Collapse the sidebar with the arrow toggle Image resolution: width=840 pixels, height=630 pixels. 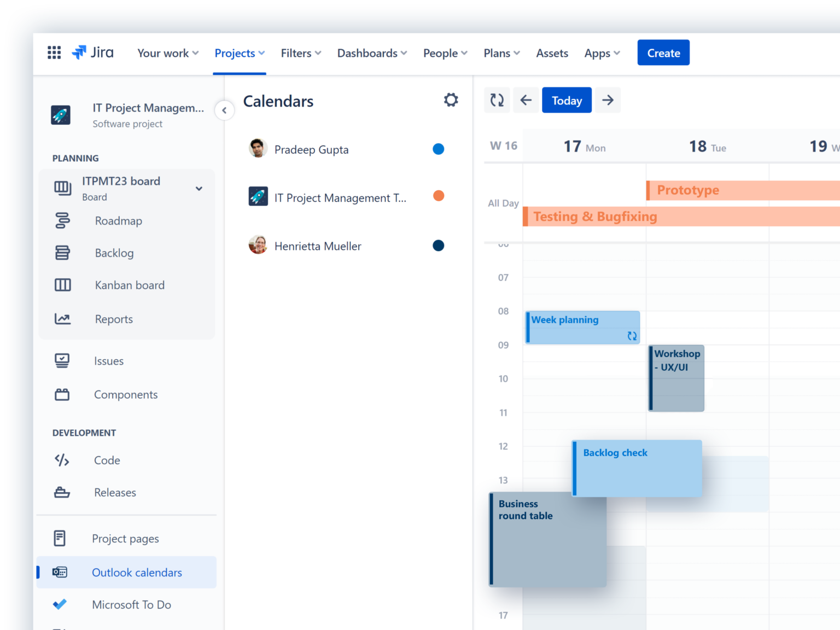point(224,110)
